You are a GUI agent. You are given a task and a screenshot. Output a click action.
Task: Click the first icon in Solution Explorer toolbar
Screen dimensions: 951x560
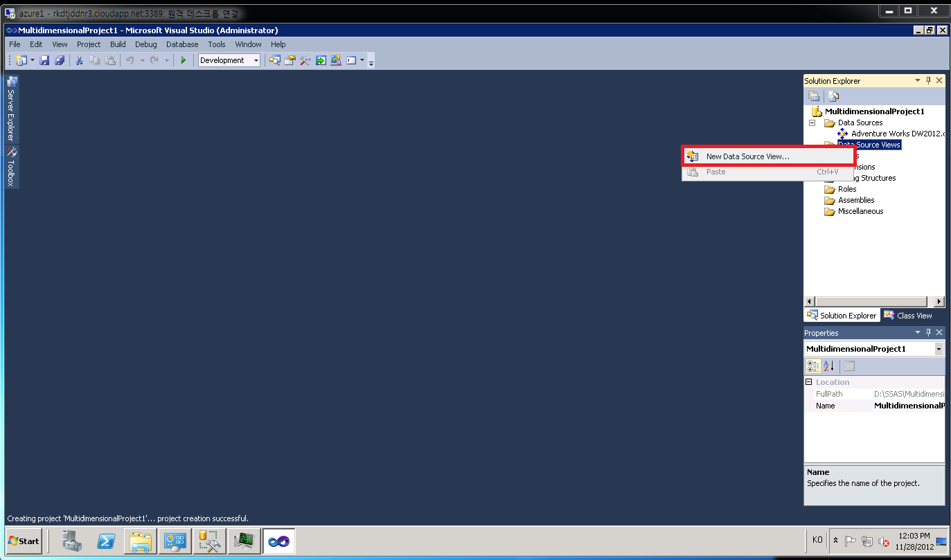814,96
